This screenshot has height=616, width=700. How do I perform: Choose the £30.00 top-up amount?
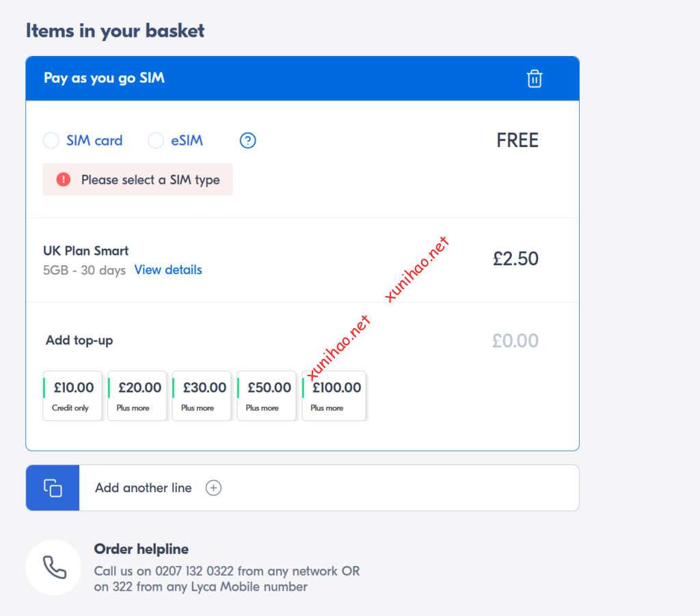coord(202,396)
